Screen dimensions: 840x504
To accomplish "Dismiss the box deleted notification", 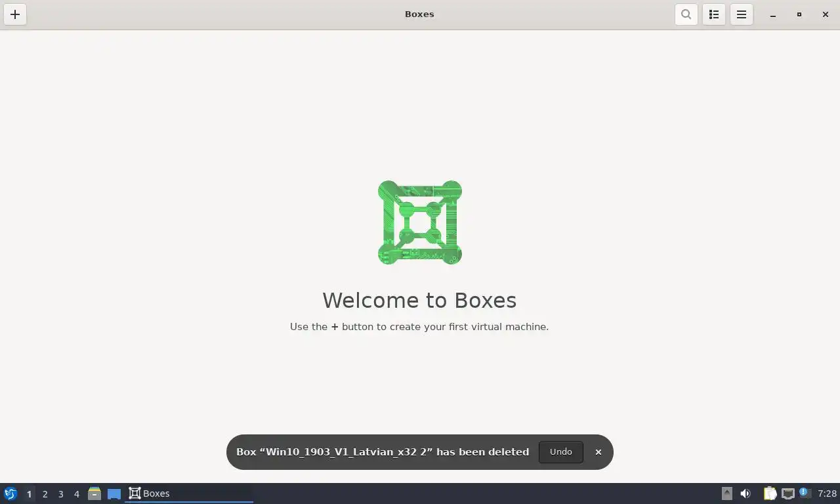I will tap(598, 452).
